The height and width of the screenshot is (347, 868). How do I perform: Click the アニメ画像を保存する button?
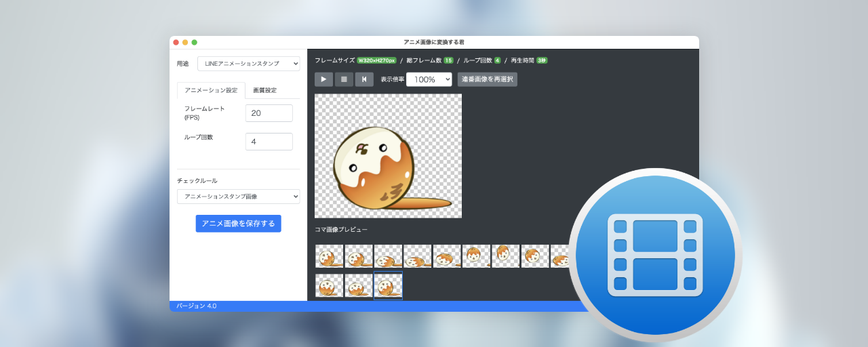click(x=238, y=224)
